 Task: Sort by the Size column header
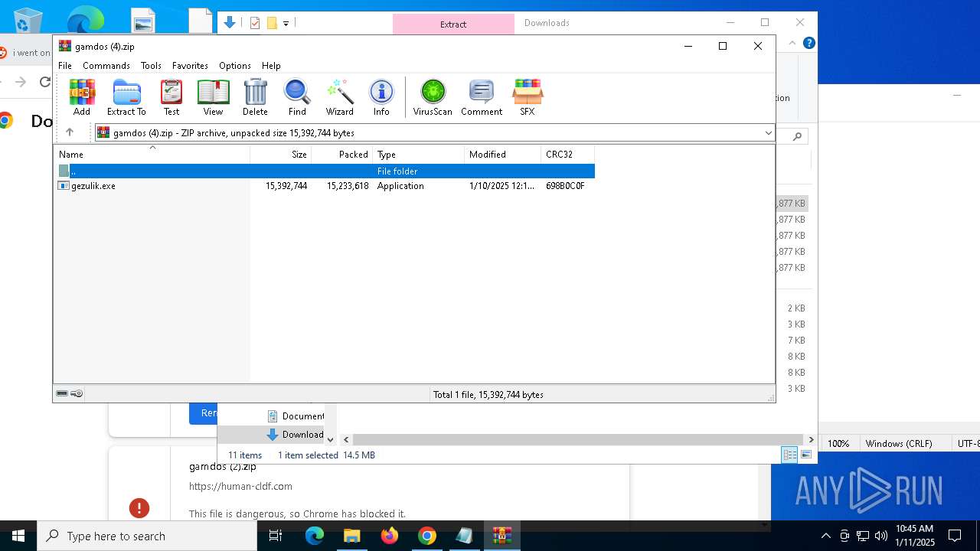[x=281, y=155]
